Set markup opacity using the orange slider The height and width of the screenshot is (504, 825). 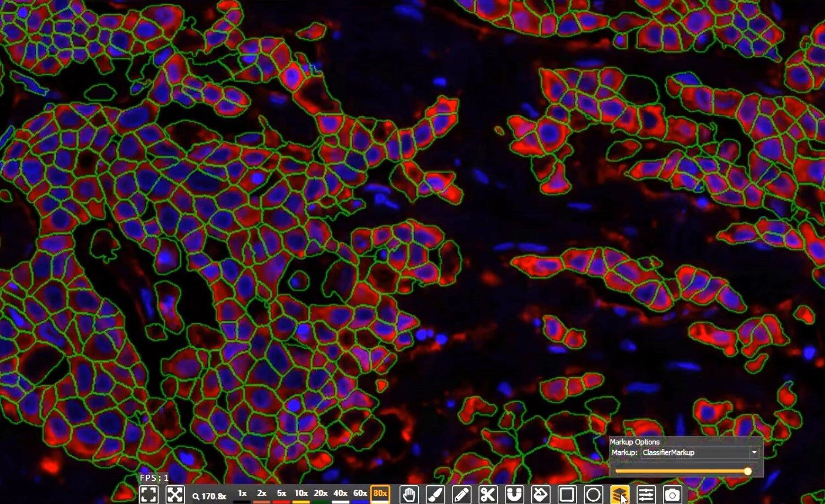coord(748,472)
